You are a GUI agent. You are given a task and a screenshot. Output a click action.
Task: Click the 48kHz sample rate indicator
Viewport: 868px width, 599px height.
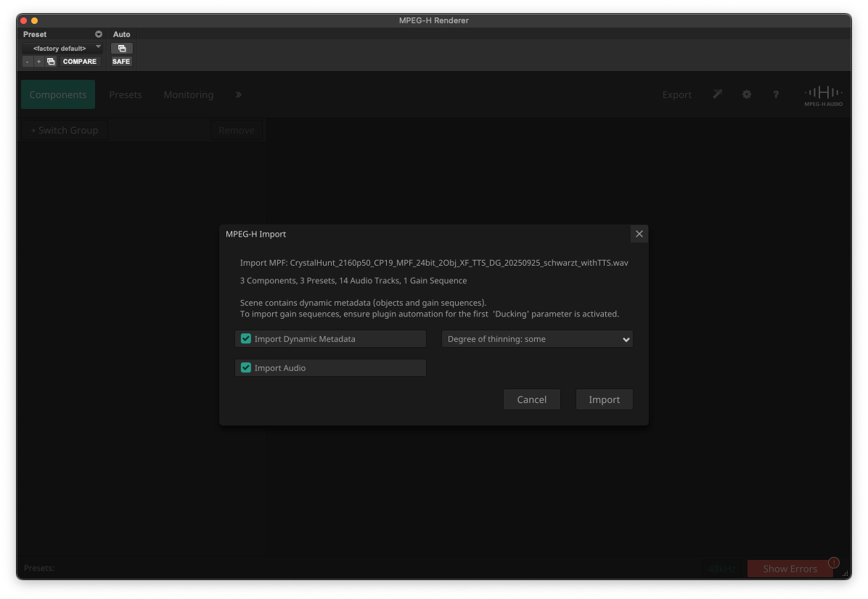coord(721,569)
